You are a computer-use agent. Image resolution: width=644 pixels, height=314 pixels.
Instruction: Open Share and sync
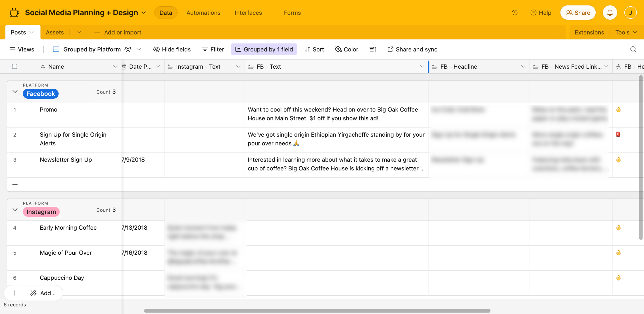[412, 49]
